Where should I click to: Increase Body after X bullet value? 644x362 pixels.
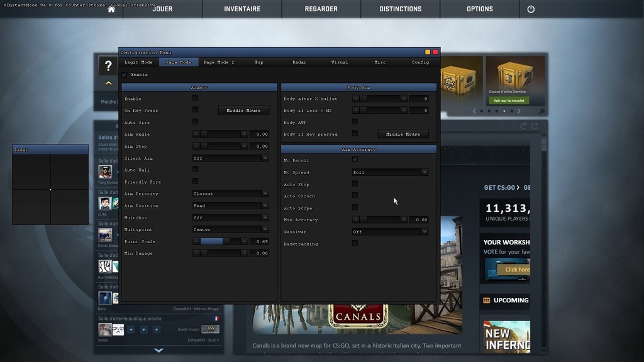tap(404, 99)
